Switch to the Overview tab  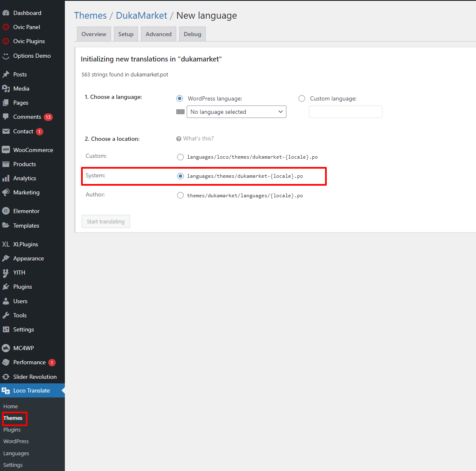[94, 34]
